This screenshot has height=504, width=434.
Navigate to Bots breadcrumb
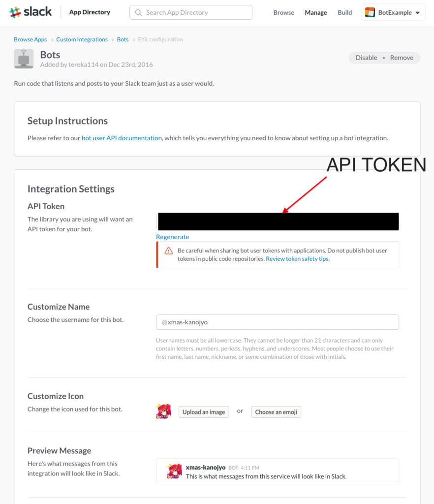click(123, 39)
